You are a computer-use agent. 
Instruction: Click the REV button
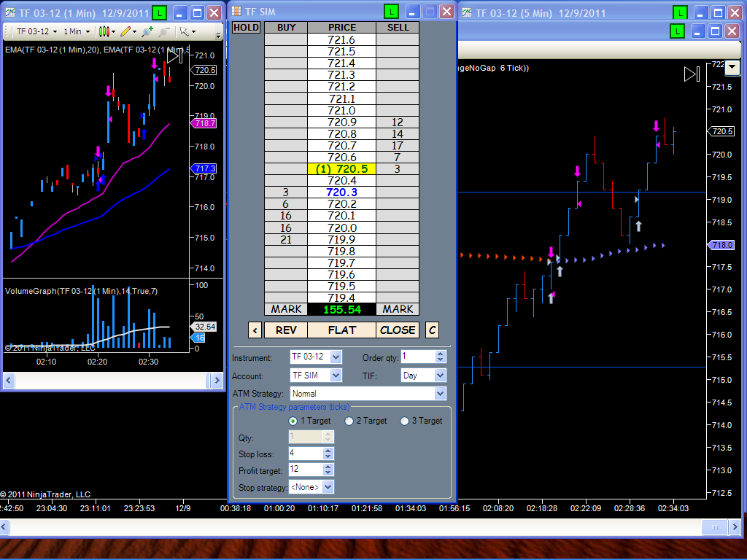286,330
